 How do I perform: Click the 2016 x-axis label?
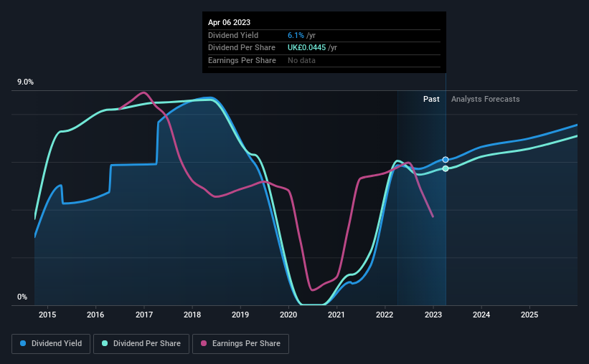95,315
